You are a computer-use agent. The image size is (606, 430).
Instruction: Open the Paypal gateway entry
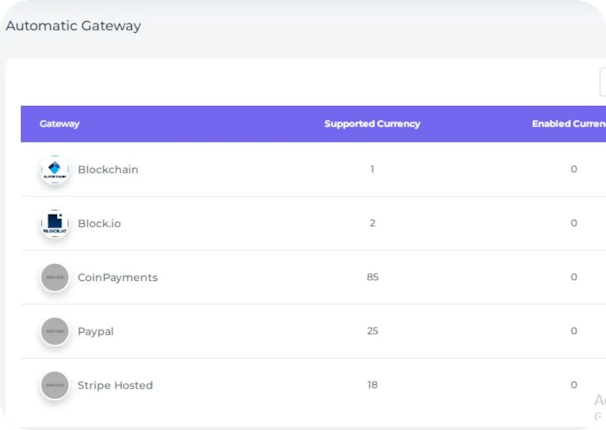[x=95, y=331]
